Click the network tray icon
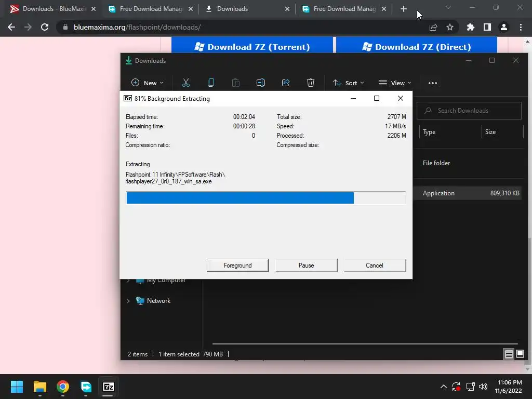 470,387
